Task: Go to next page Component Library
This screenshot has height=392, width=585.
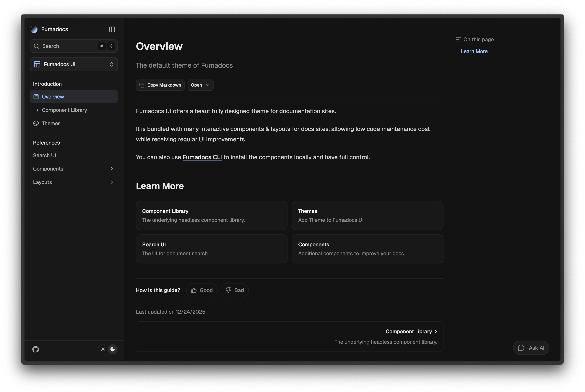Action: coord(289,336)
